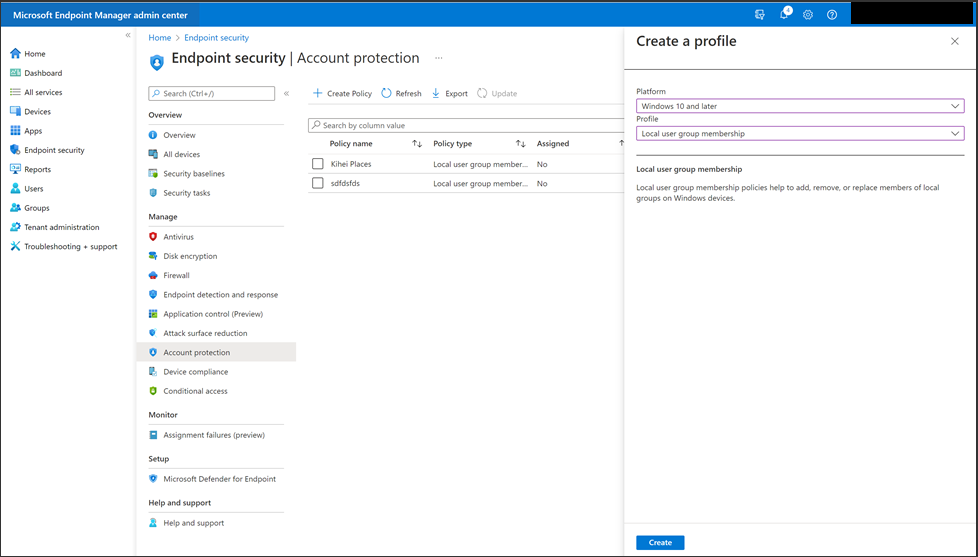Open the sdfdsfds policy name
The width and height of the screenshot is (978, 557).
click(x=346, y=183)
